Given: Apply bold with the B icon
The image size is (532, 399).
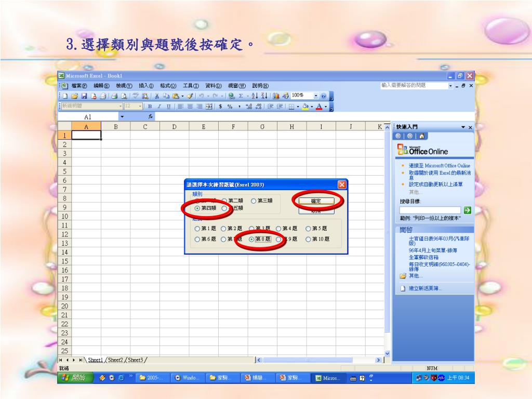Looking at the screenshot, I should (x=150, y=107).
